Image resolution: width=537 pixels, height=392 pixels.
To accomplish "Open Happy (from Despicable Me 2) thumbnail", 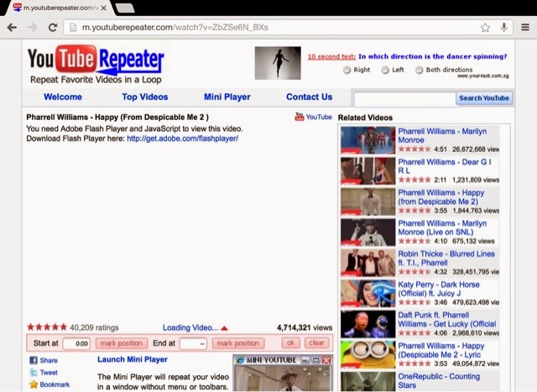I will tap(368, 201).
